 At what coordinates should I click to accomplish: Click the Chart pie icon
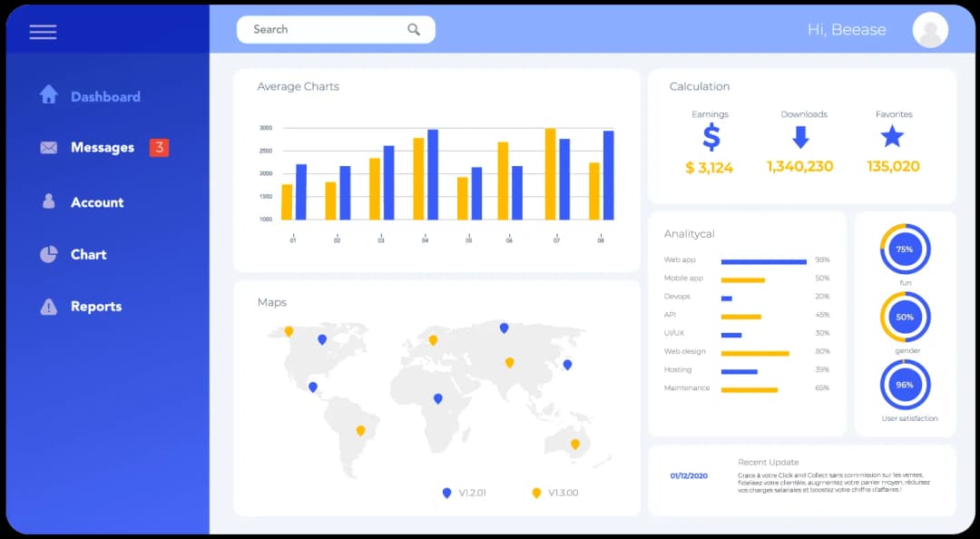tap(48, 254)
